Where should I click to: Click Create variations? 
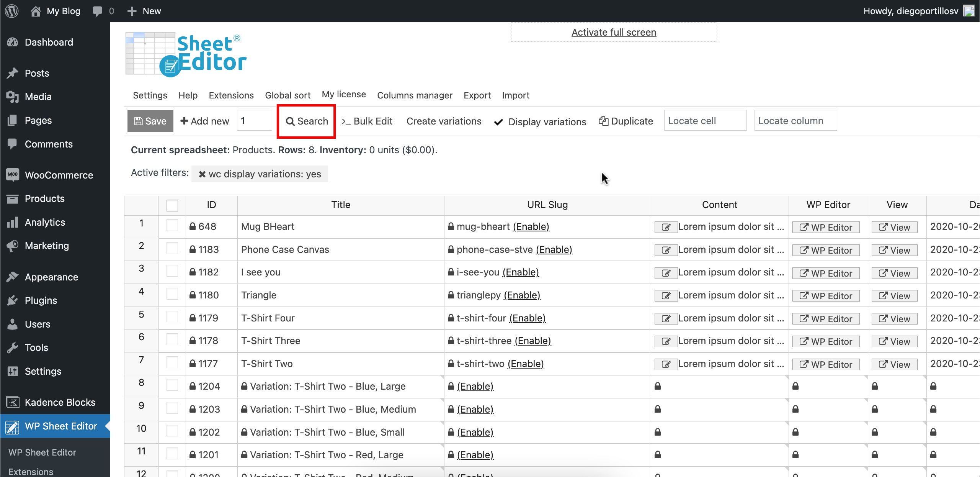click(444, 121)
